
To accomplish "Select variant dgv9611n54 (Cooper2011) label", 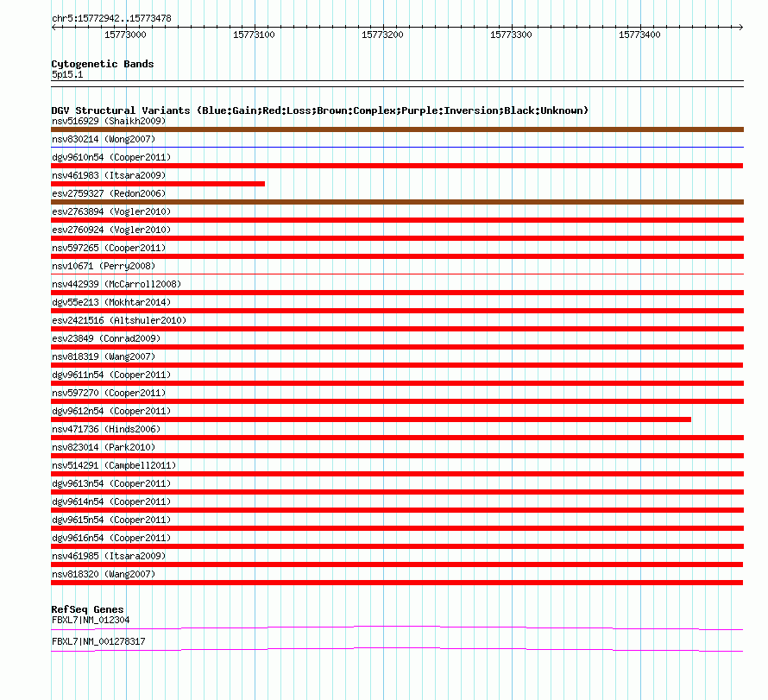I will (x=111, y=375).
